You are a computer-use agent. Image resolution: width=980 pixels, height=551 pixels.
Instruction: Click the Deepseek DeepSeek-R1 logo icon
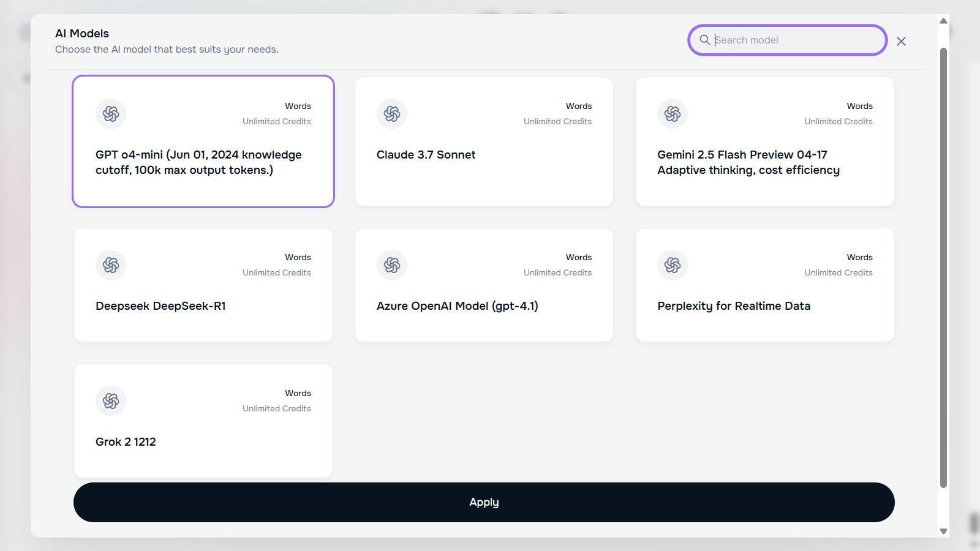[111, 265]
